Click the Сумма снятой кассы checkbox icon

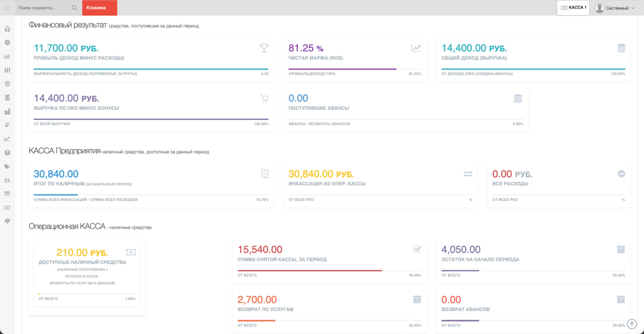click(x=417, y=249)
